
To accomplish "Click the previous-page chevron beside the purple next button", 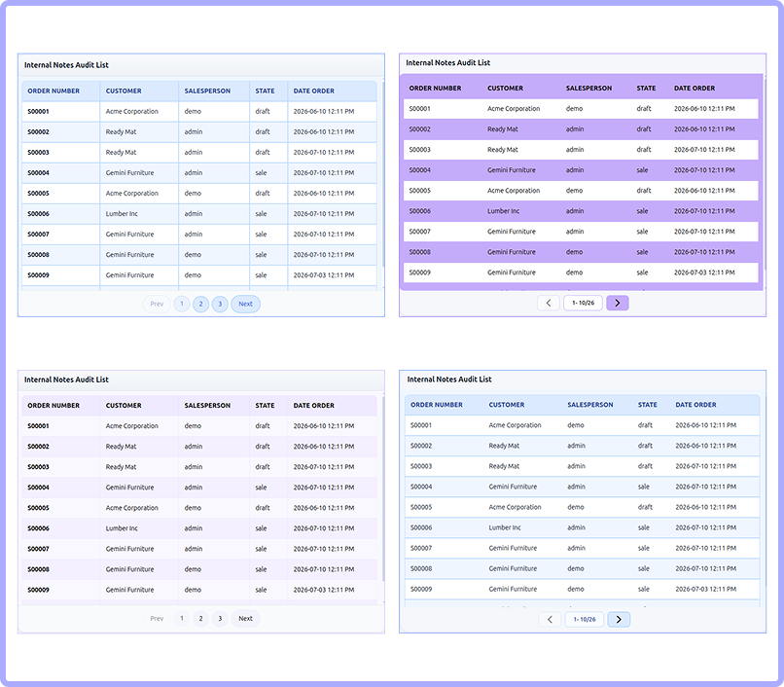I will click(549, 303).
